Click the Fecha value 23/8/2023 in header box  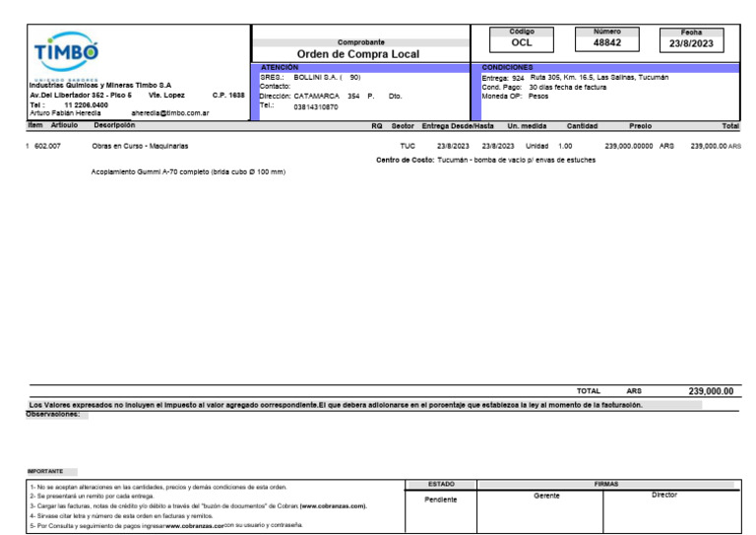pos(691,43)
